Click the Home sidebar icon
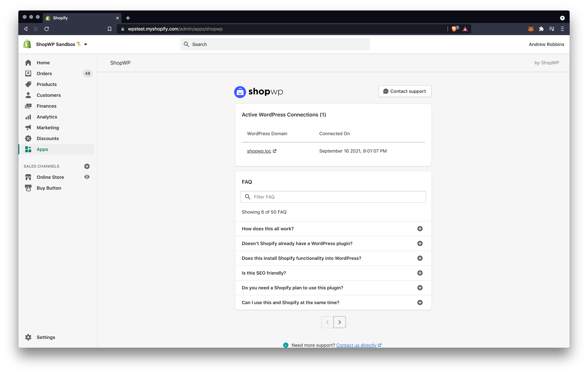Image resolution: width=588 pixels, height=374 pixels. pyautogui.click(x=28, y=62)
